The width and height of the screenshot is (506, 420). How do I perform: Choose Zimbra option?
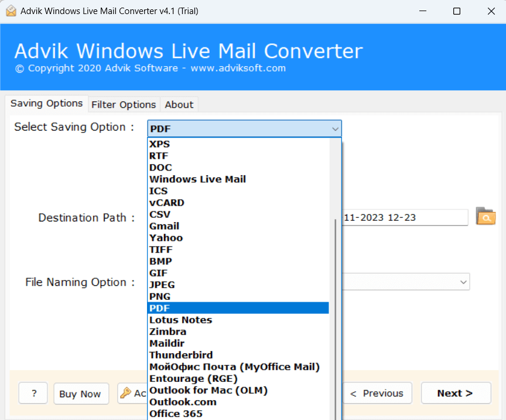point(238,332)
